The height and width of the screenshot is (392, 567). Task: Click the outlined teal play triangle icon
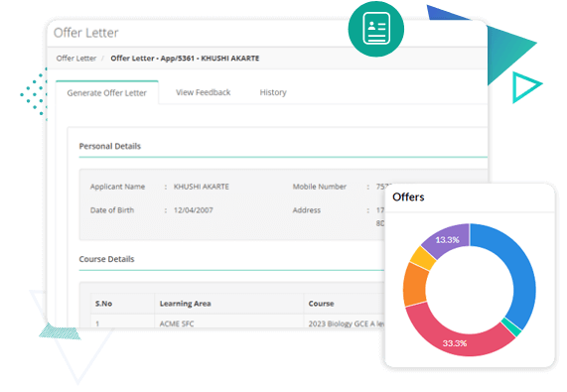pyautogui.click(x=525, y=87)
